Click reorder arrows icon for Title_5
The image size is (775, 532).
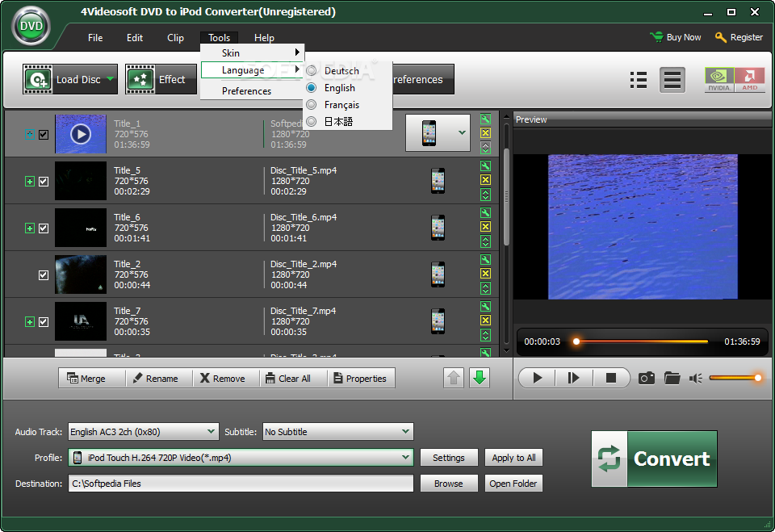[485, 195]
